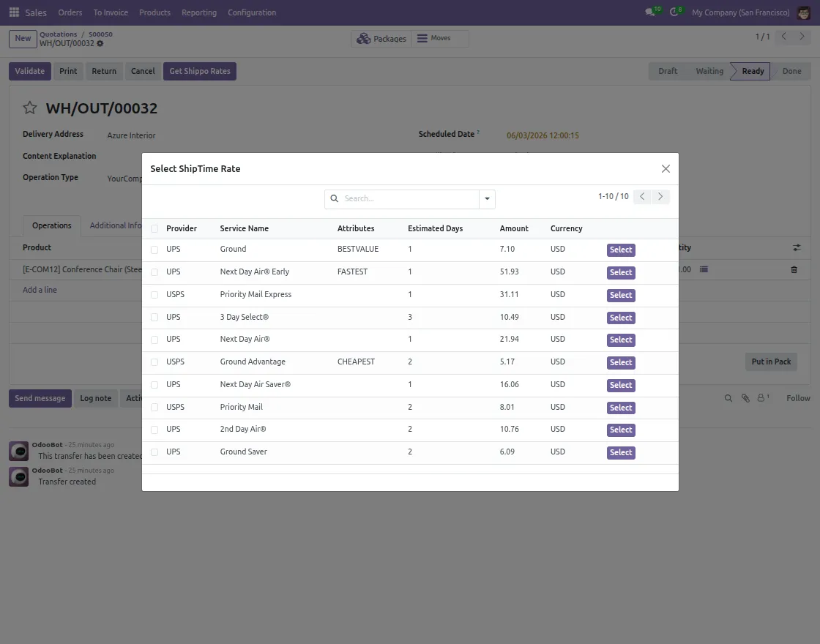The width and height of the screenshot is (820, 644).
Task: Go to next record arrow
Action: click(802, 37)
